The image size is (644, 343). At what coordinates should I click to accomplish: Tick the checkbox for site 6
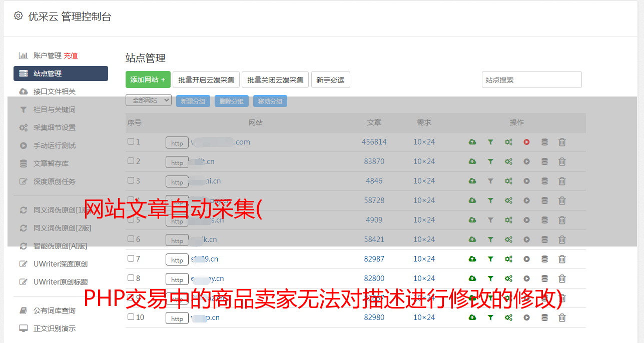coord(131,239)
